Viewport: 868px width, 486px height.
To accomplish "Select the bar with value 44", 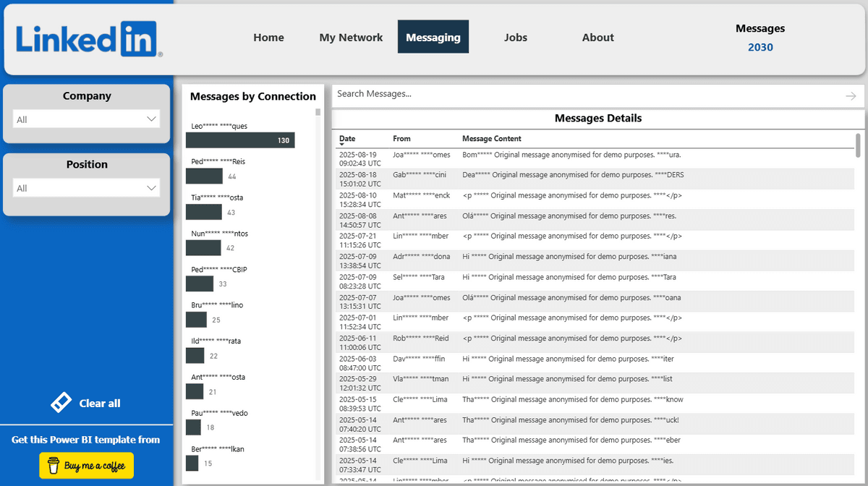I will pyautogui.click(x=204, y=176).
